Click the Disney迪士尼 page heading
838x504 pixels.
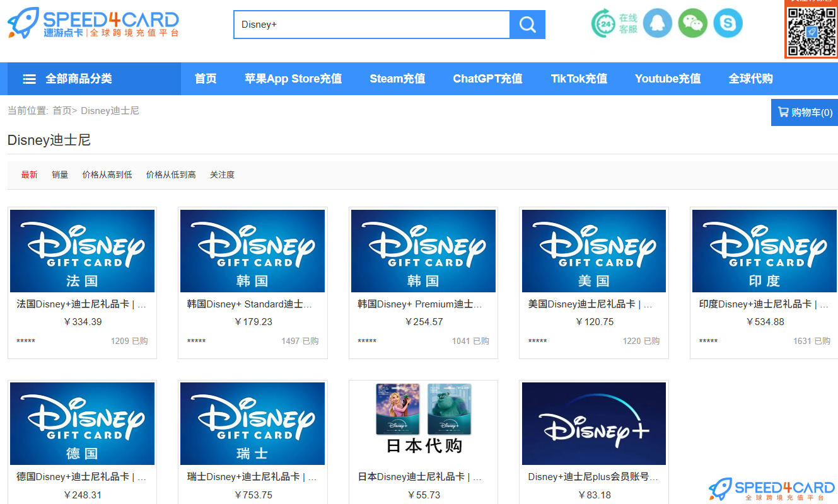(x=49, y=140)
